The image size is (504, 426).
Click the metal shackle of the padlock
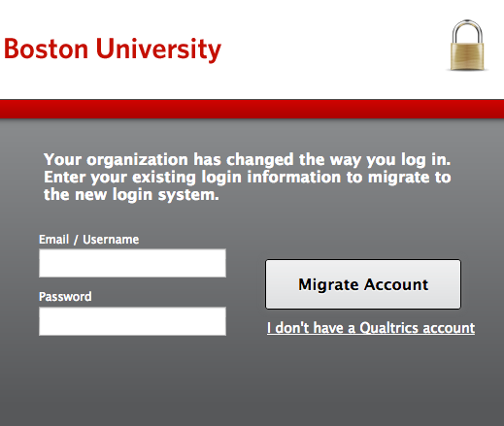pos(467,32)
